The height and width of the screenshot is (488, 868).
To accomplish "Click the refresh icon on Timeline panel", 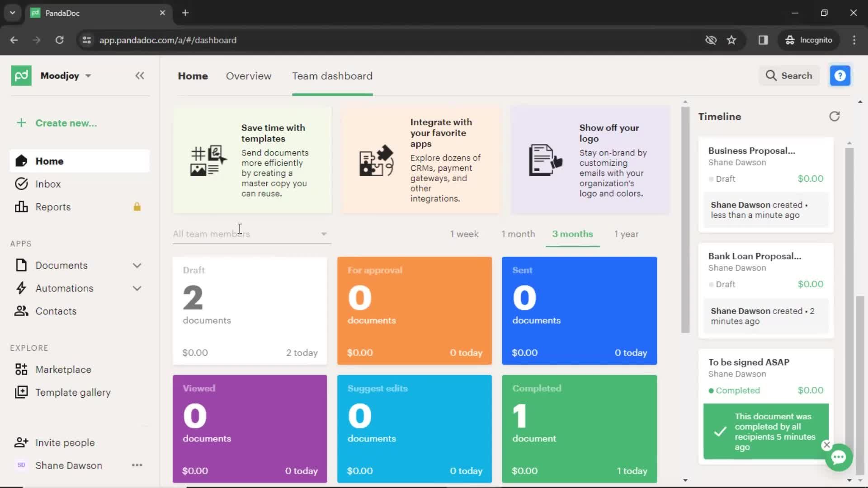I will 834,116.
